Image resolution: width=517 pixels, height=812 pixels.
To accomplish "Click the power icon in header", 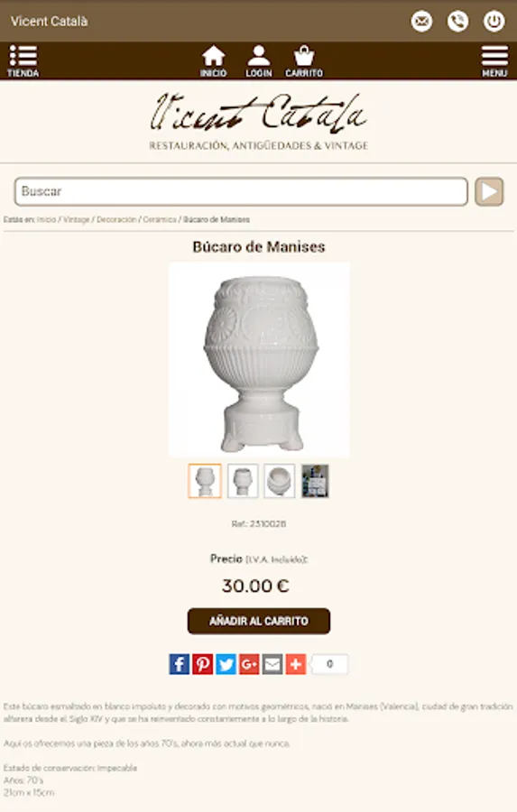I will coord(494,22).
